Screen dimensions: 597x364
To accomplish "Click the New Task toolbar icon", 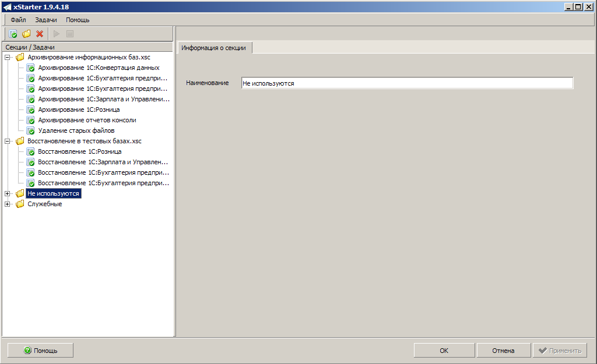I will pos(13,34).
